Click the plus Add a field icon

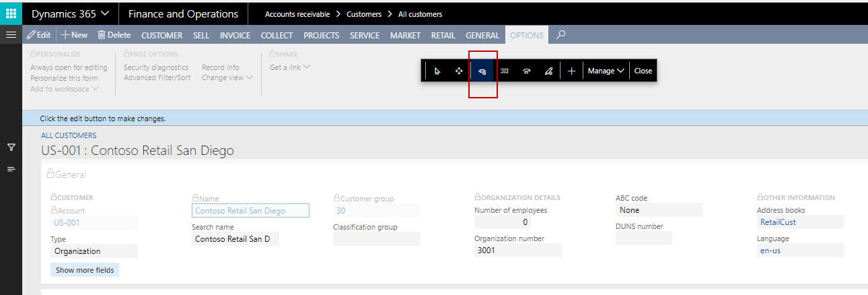point(571,71)
